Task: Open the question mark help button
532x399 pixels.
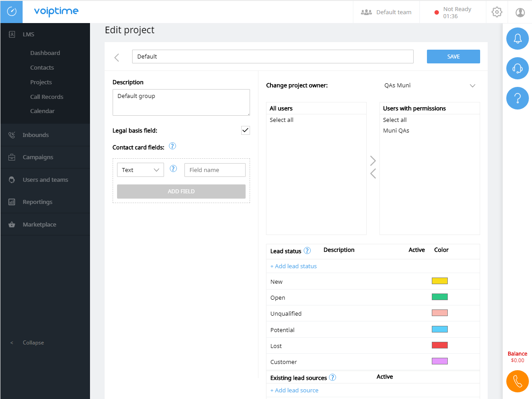Action: coord(517,98)
